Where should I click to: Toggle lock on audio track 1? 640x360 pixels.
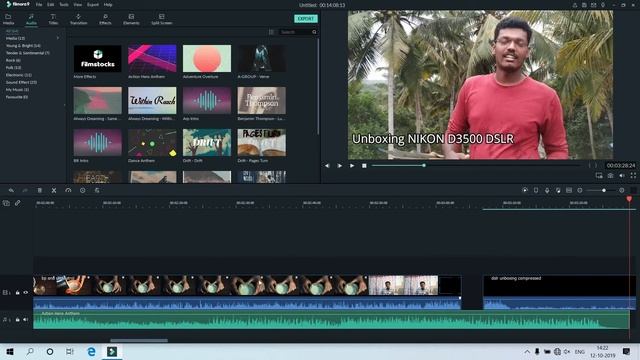18,320
